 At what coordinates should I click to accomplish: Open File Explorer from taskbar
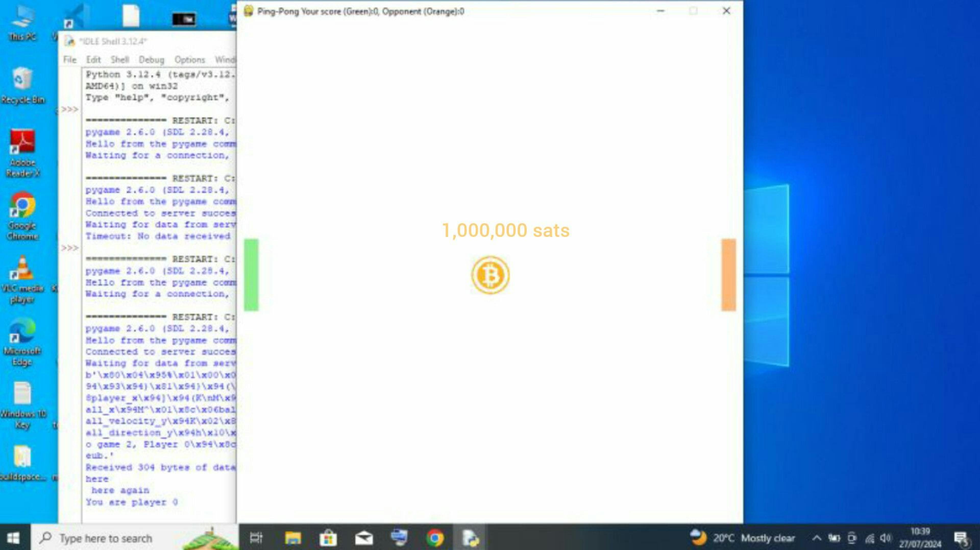pos(292,538)
